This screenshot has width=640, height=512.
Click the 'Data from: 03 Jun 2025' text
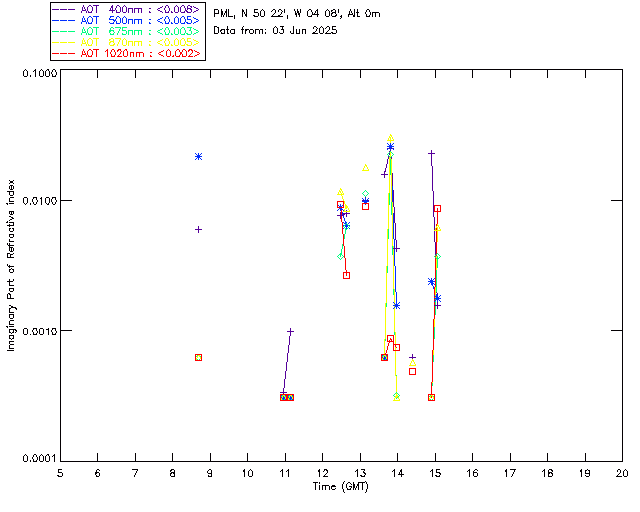click(275, 31)
